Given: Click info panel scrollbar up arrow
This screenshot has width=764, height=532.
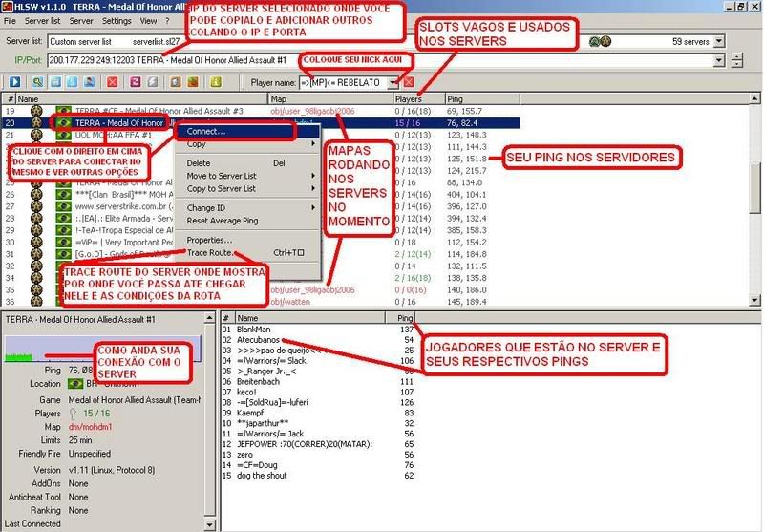Looking at the screenshot, I should 209,318.
